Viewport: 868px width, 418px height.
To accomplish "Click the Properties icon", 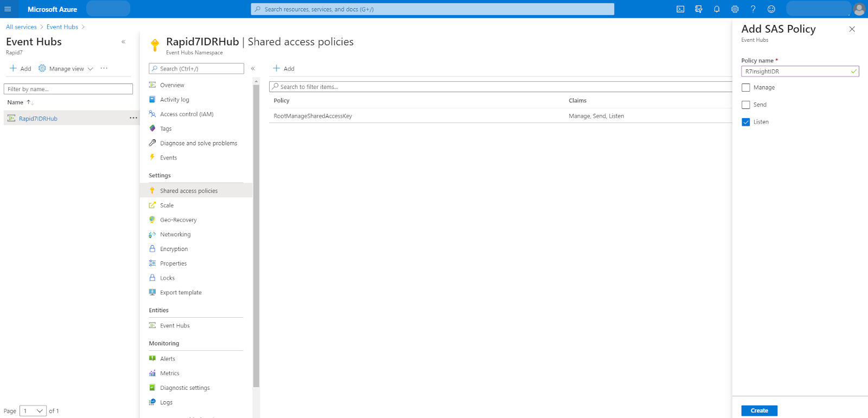I will point(152,263).
